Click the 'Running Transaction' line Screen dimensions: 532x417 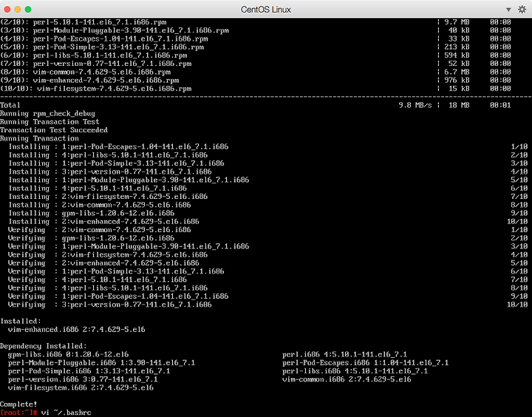pos(39,138)
